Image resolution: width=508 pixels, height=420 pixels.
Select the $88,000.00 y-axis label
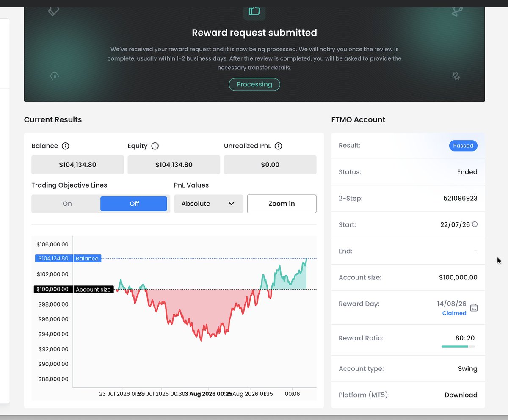(x=52, y=379)
